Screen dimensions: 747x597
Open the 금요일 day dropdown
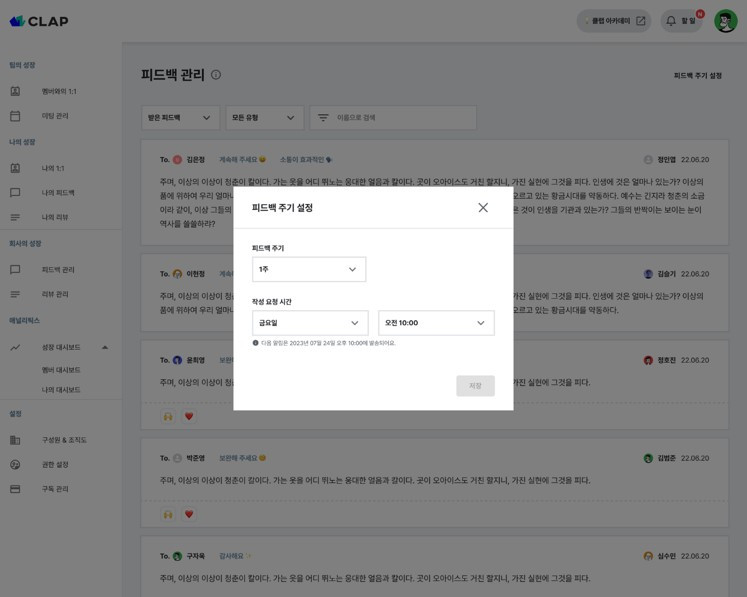click(x=310, y=323)
